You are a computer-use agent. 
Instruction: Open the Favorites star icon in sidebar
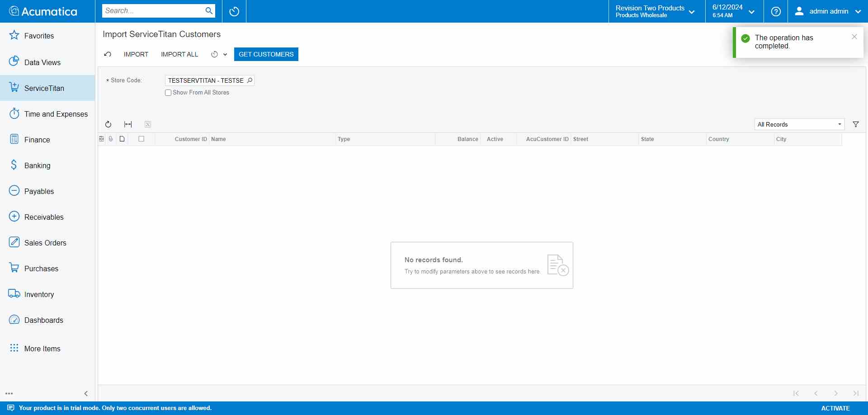14,35
